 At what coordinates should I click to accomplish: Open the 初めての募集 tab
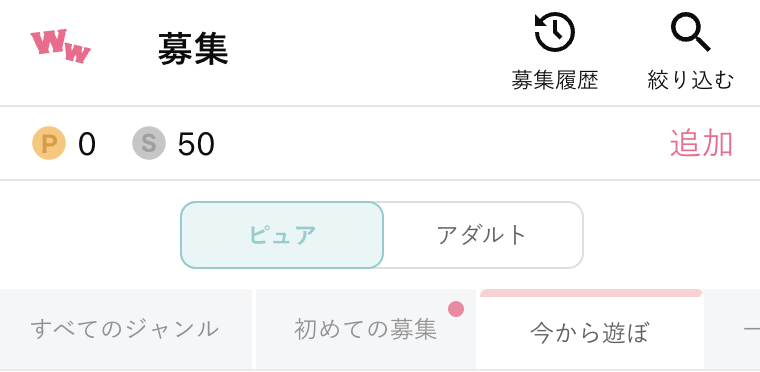(365, 329)
